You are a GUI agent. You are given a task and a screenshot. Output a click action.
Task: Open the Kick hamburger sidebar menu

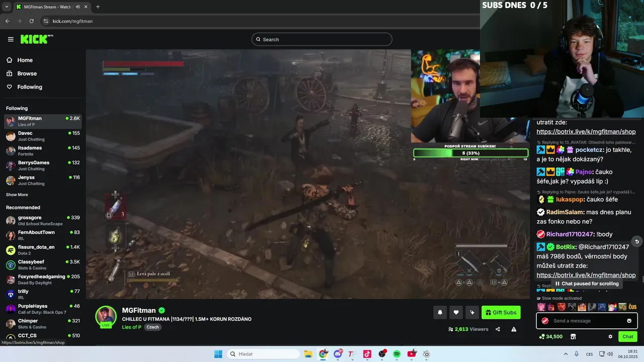11,39
